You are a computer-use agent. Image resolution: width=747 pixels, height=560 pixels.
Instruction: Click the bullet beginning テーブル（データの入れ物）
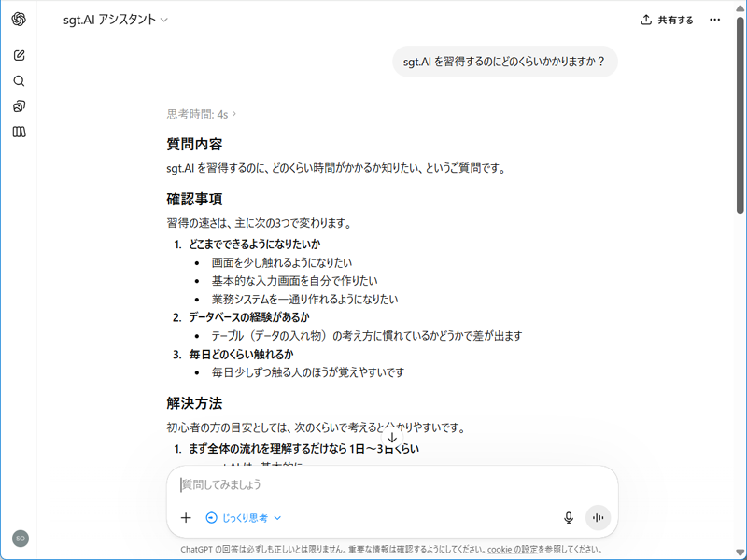point(367,336)
